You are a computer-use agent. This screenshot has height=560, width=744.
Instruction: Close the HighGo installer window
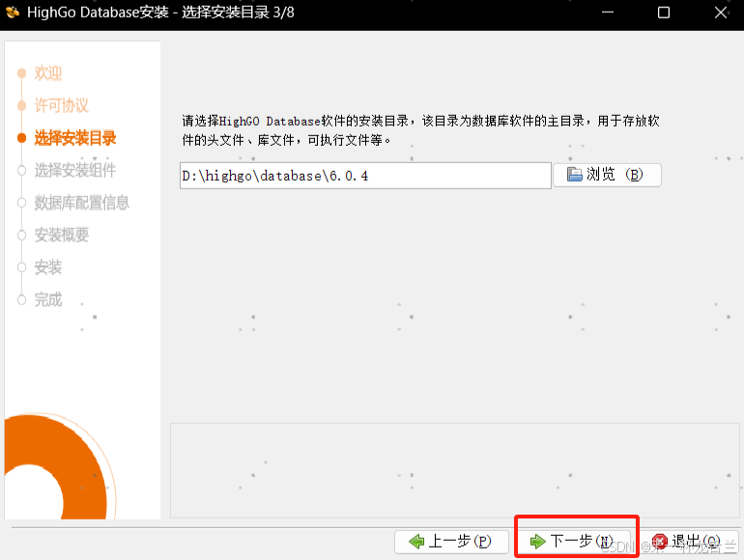click(721, 13)
